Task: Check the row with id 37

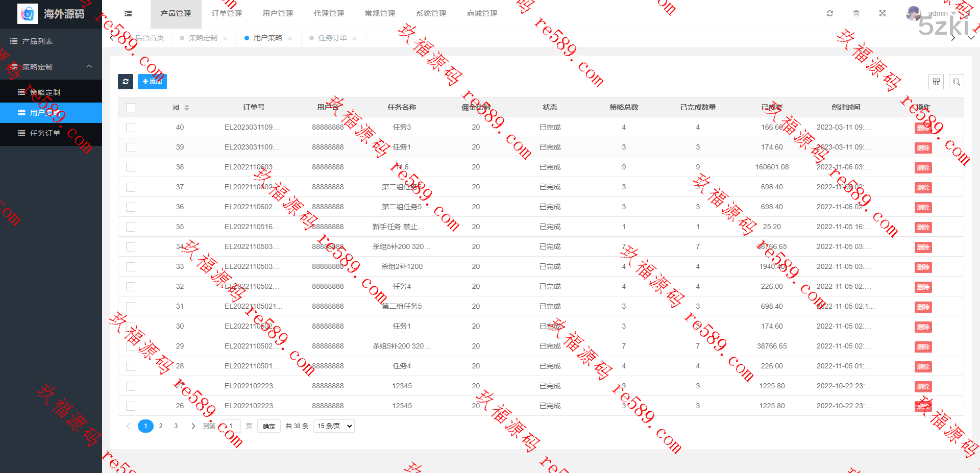Action: [131, 187]
